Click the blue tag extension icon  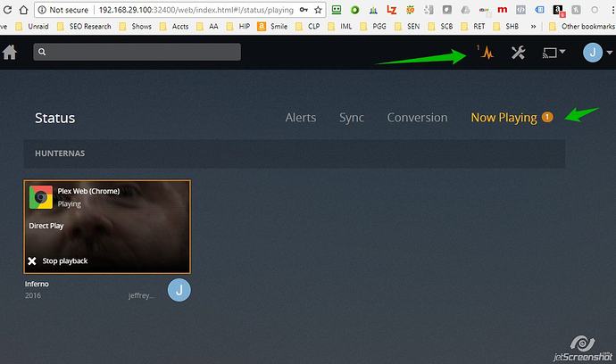(x=540, y=10)
